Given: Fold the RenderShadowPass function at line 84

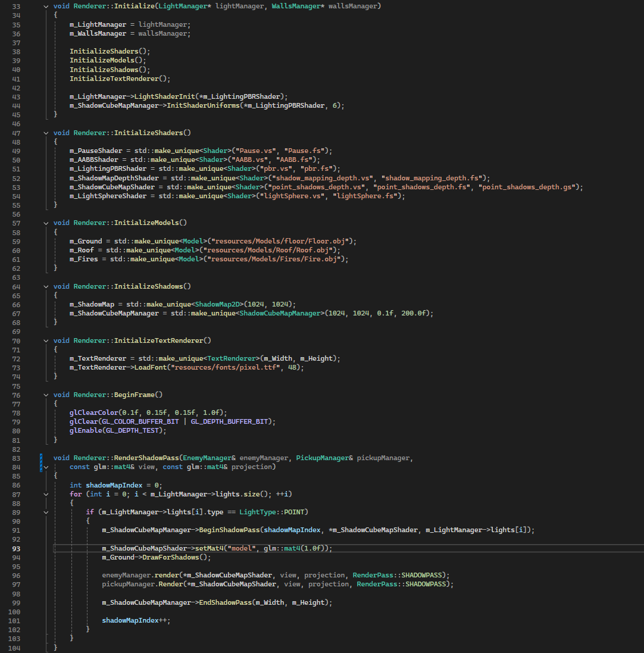Looking at the screenshot, I should pos(46,467).
